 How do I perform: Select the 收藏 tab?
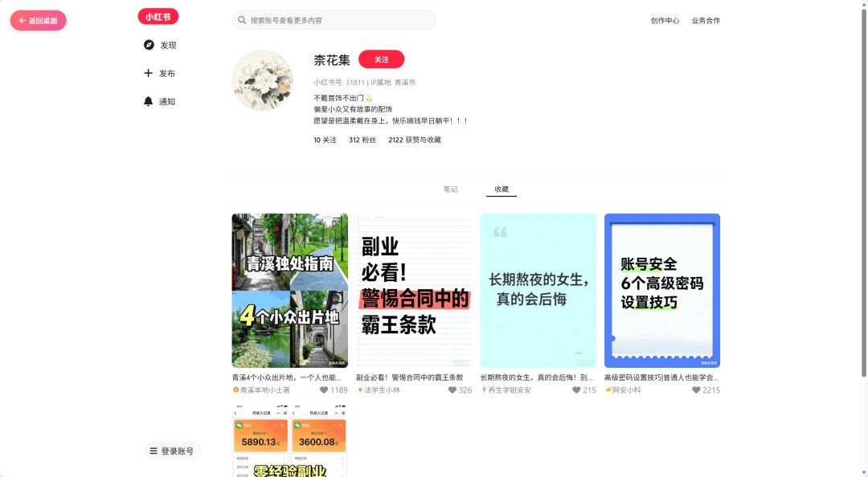tap(502, 190)
